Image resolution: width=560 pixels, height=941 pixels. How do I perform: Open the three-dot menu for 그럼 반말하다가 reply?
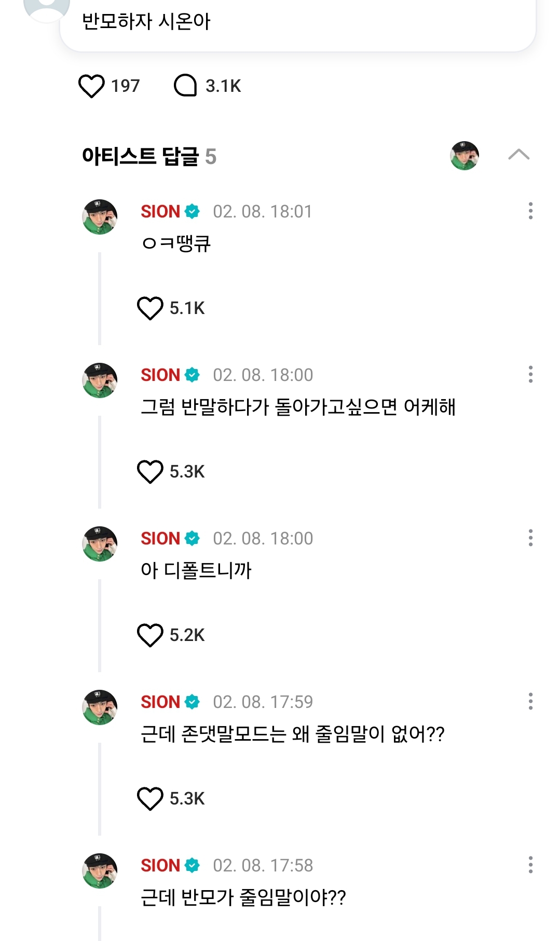click(530, 374)
